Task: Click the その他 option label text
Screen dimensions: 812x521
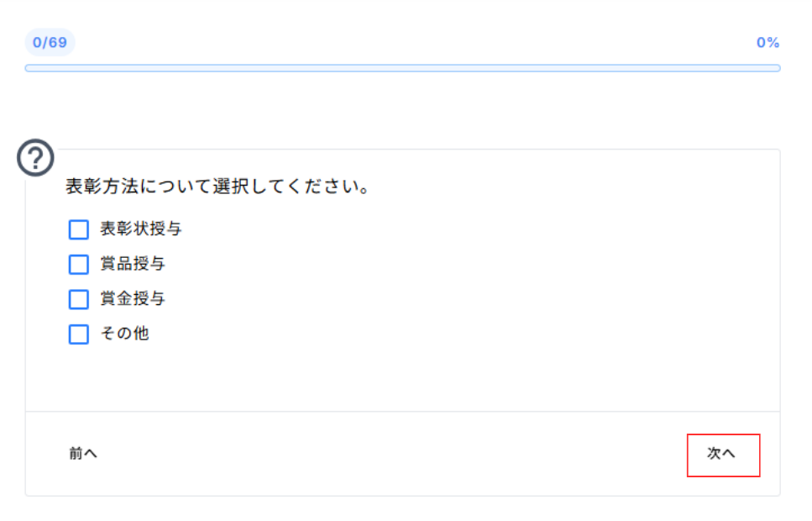Action: pyautogui.click(x=124, y=334)
